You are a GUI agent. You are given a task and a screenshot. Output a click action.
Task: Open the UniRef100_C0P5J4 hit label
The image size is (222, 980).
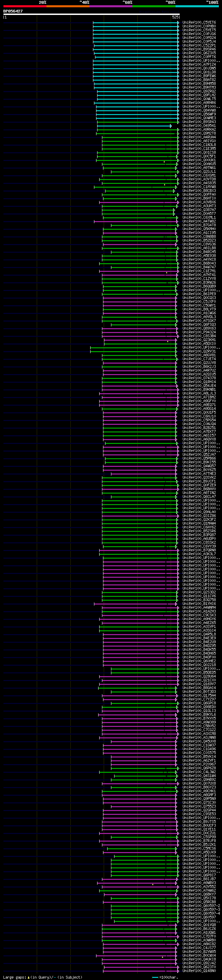tap(199, 41)
